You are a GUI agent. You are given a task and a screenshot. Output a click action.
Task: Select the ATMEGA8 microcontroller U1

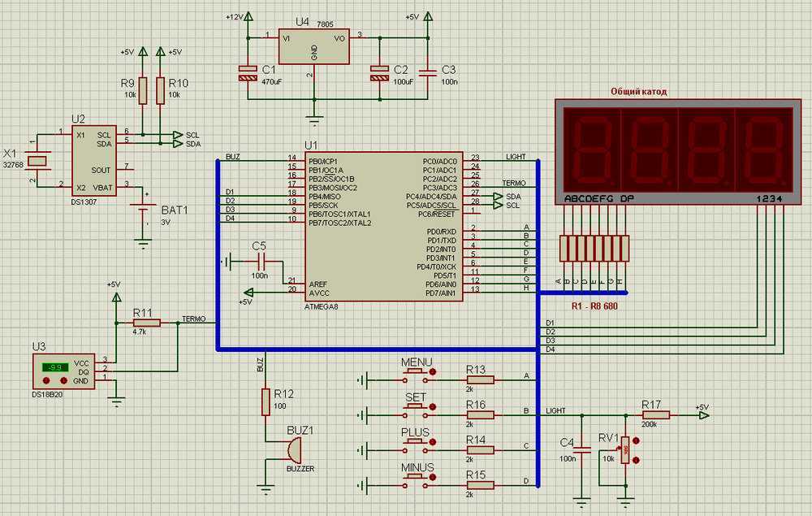pos(383,226)
